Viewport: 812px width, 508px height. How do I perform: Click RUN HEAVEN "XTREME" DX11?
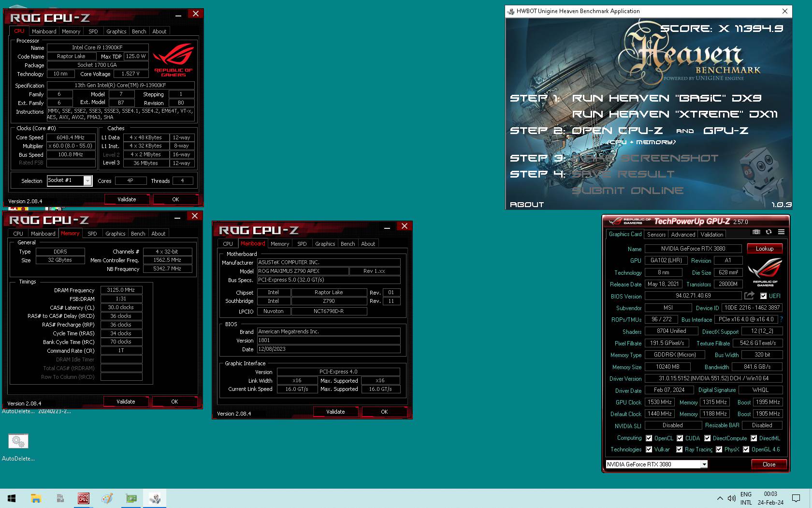pyautogui.click(x=675, y=114)
